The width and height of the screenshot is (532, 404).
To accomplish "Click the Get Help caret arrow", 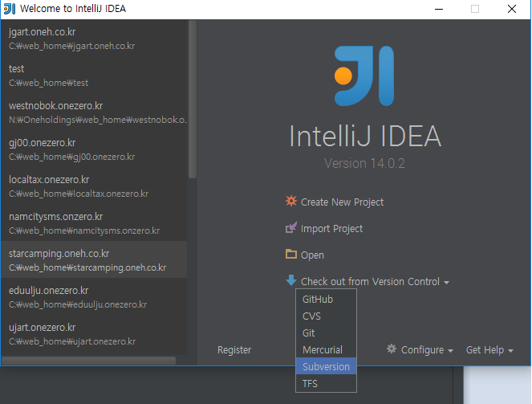I will [x=510, y=351].
